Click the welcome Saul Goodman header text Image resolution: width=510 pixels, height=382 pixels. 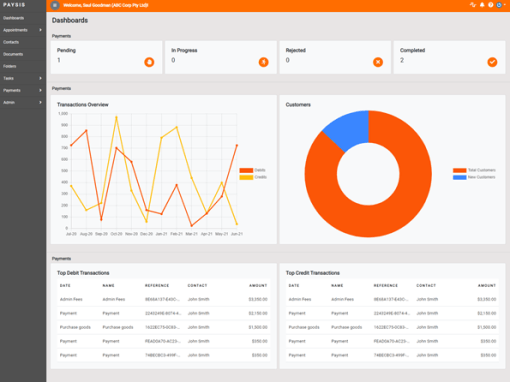(106, 5)
